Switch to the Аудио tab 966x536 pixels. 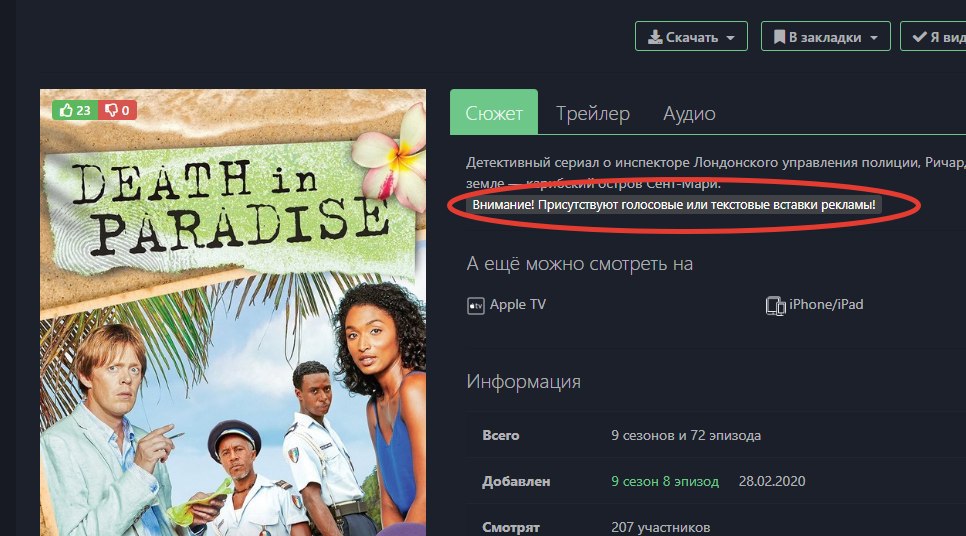point(689,113)
